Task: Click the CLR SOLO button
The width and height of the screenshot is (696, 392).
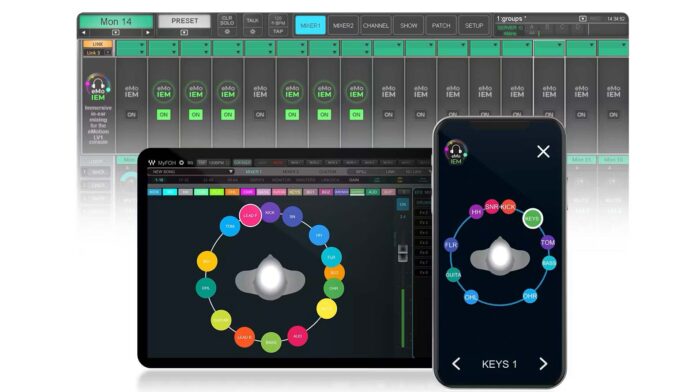Action: point(227,21)
